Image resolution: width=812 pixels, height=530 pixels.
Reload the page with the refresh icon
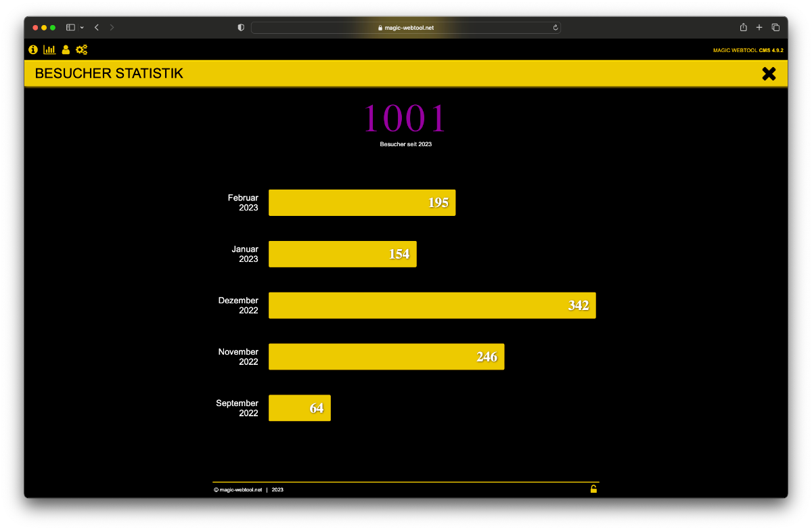[556, 28]
